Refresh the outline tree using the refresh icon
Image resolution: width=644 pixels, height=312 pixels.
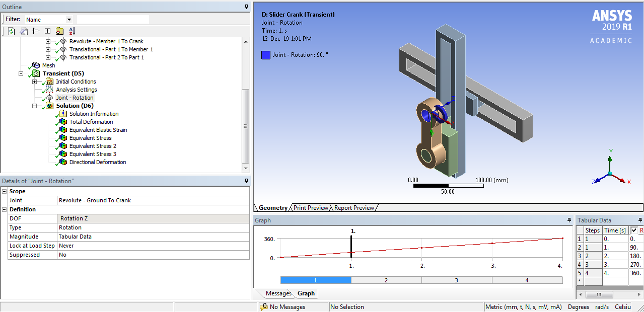(x=11, y=31)
